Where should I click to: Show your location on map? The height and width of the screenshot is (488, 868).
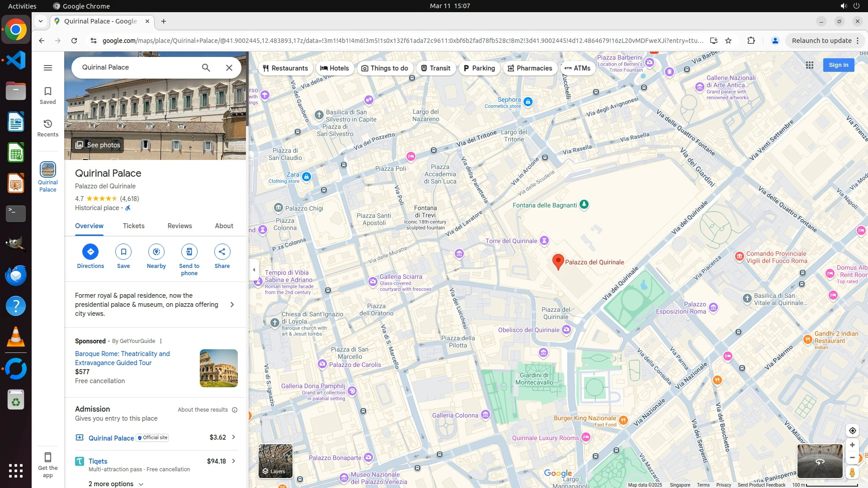[852, 431]
